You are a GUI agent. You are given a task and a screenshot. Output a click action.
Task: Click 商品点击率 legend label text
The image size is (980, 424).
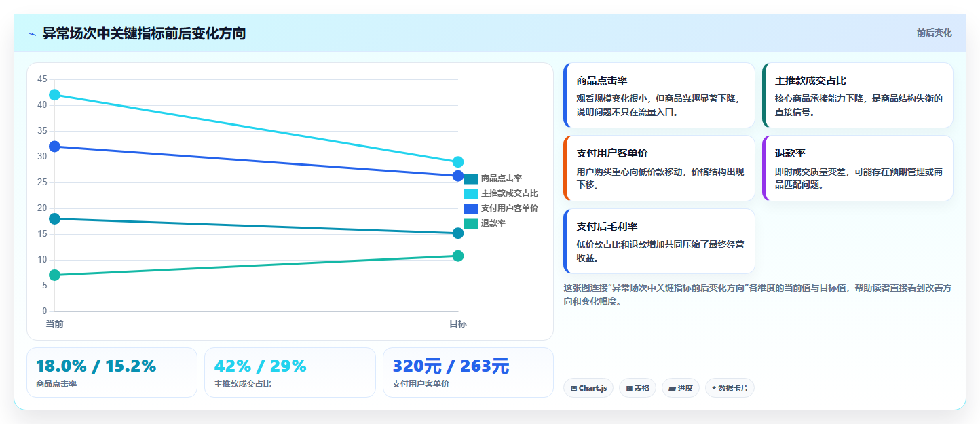pyautogui.click(x=502, y=178)
